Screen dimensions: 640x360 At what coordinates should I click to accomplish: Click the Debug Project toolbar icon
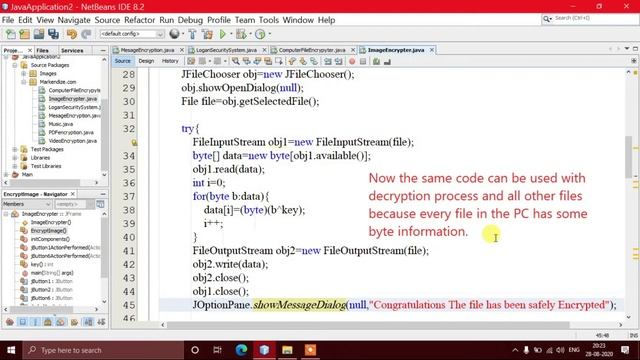point(241,34)
